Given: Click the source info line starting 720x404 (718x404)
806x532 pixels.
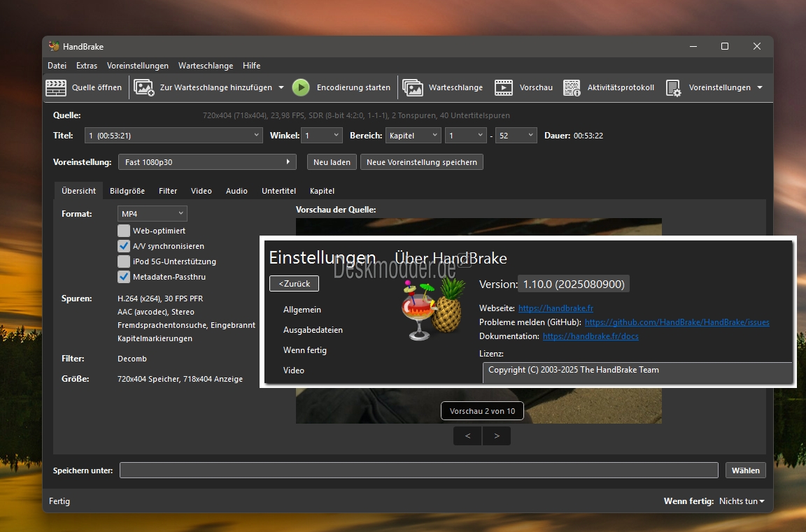Looking at the screenshot, I should tap(356, 115).
